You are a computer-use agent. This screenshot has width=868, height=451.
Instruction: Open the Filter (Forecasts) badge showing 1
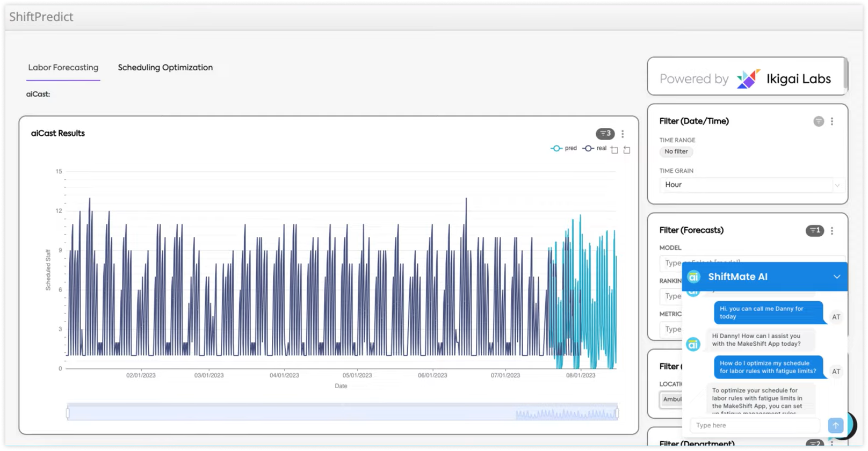[x=815, y=231]
